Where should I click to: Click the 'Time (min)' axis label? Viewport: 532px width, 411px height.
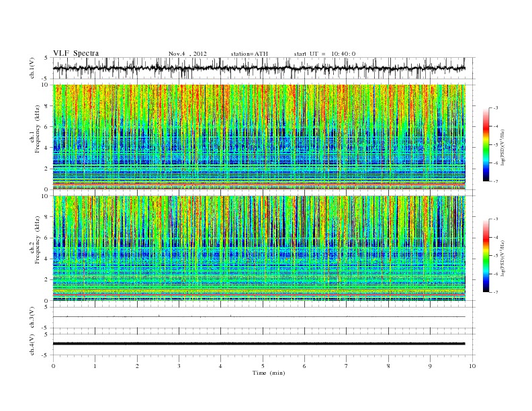(269, 373)
